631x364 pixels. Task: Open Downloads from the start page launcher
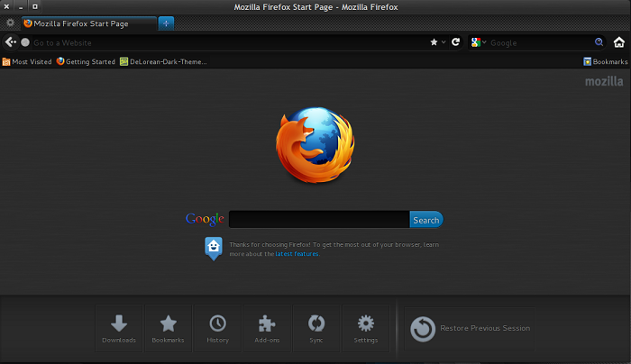119,328
